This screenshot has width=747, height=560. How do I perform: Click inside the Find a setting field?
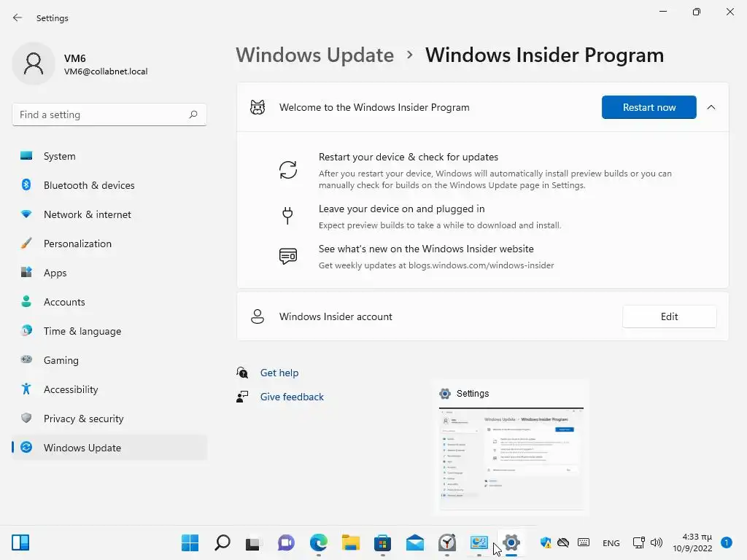pos(109,114)
